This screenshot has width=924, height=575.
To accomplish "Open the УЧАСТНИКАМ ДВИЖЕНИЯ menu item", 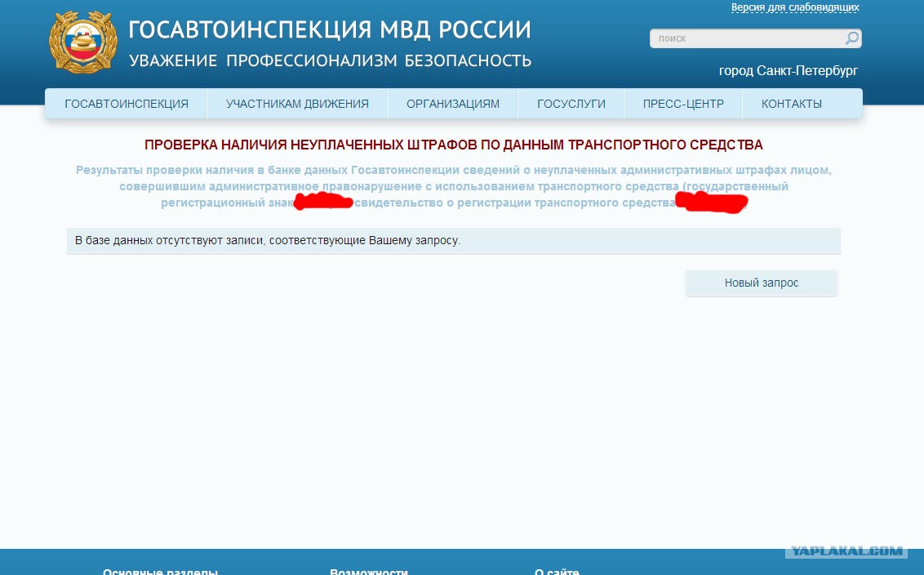I will coord(297,104).
